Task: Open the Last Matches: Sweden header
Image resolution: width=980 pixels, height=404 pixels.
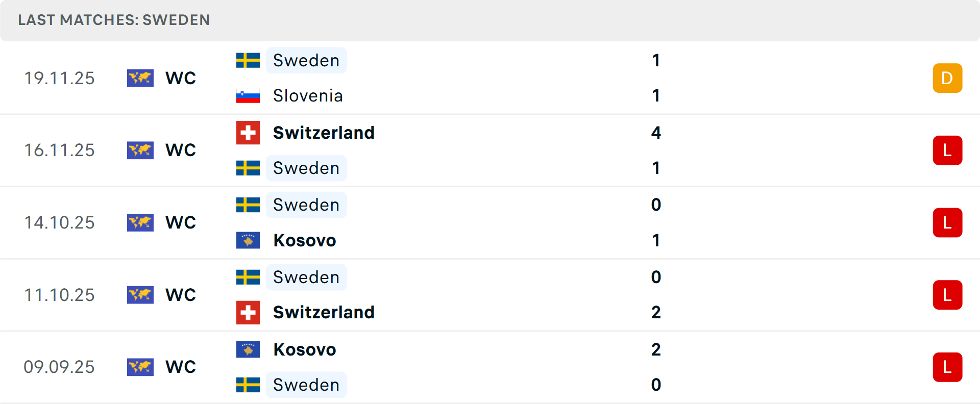Action: click(114, 20)
